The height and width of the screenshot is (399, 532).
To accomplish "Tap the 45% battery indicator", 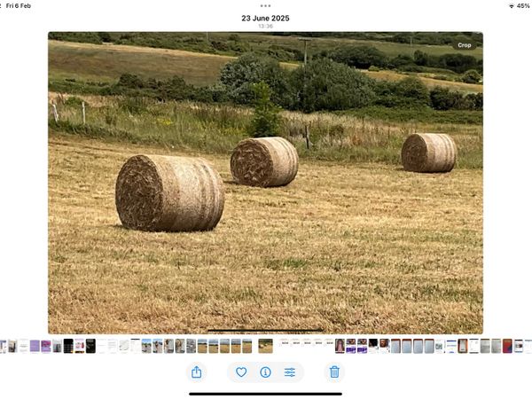I will (523, 5).
